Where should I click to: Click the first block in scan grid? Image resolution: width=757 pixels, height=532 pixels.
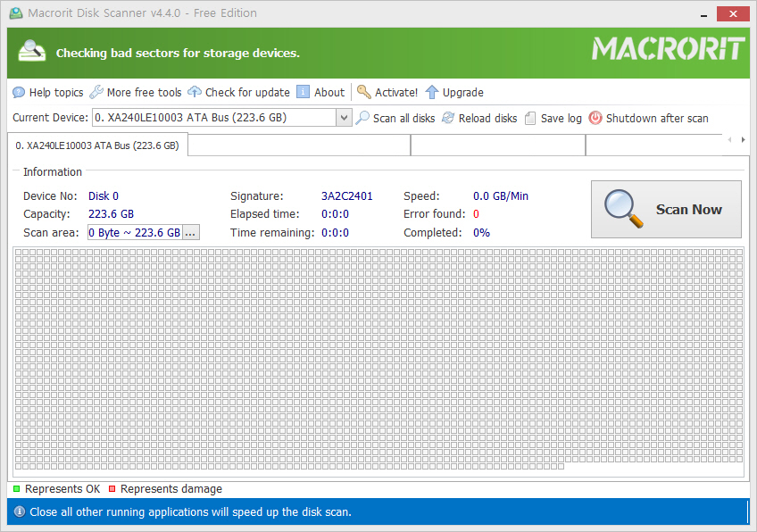pyautogui.click(x=19, y=253)
